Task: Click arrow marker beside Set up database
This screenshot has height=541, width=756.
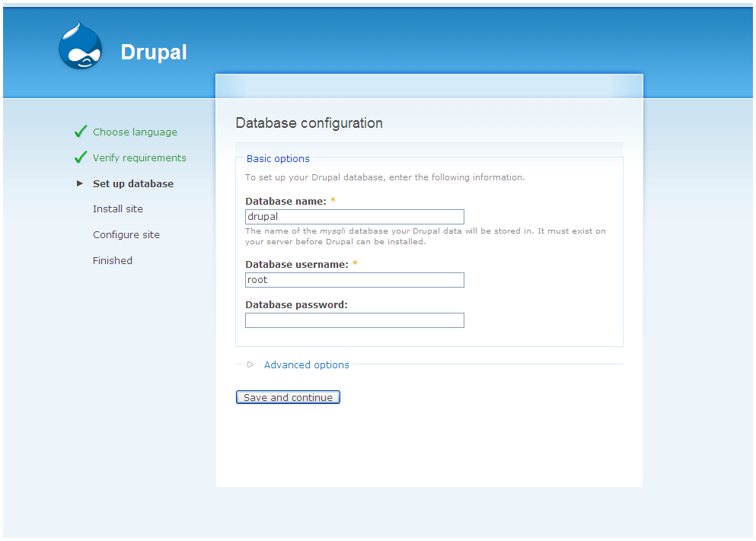Action: 79,183
